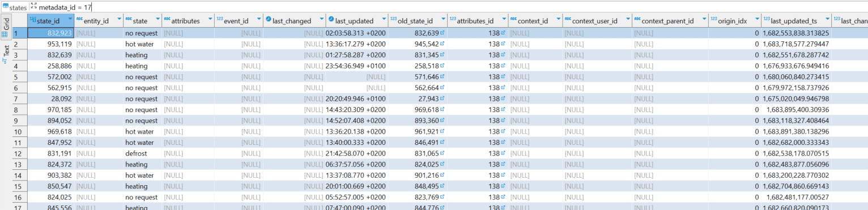The width and height of the screenshot is (868, 210).
Task: Click the origin_idx column header
Action: point(734,21)
